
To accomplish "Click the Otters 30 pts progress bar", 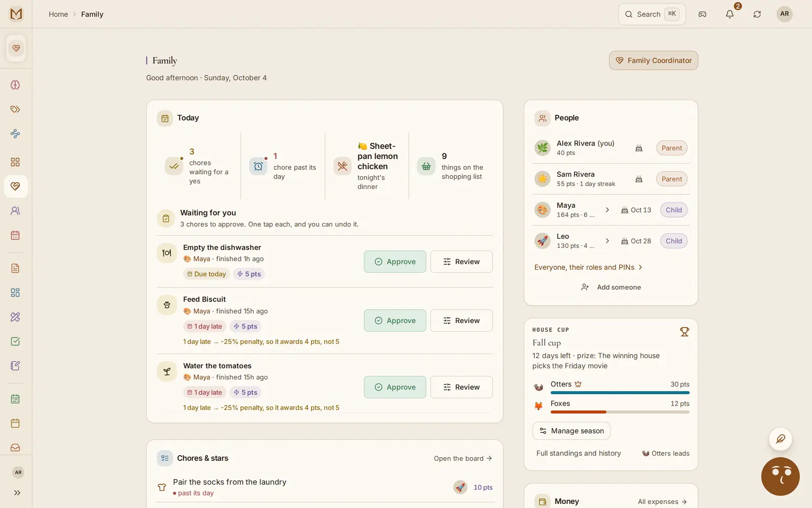I will point(620,393).
